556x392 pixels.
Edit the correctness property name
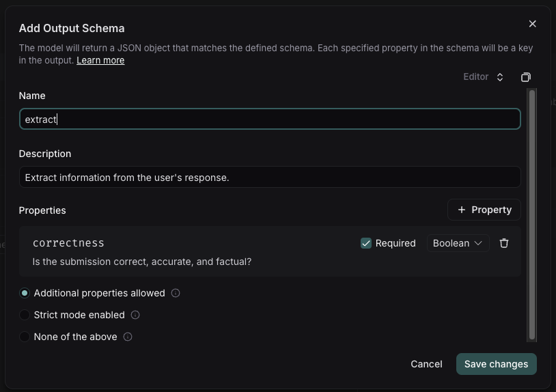68,243
